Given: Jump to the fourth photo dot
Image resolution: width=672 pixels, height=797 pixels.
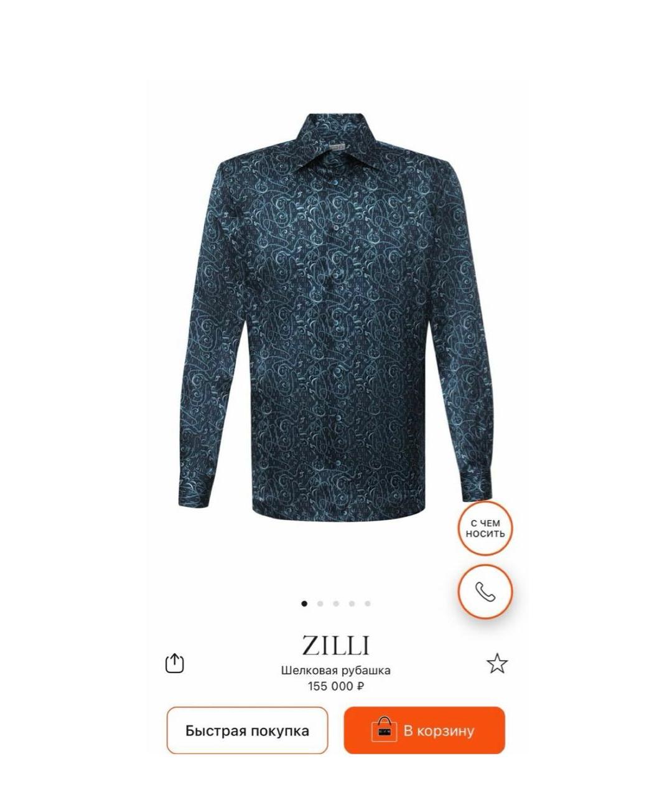Looking at the screenshot, I should point(352,603).
